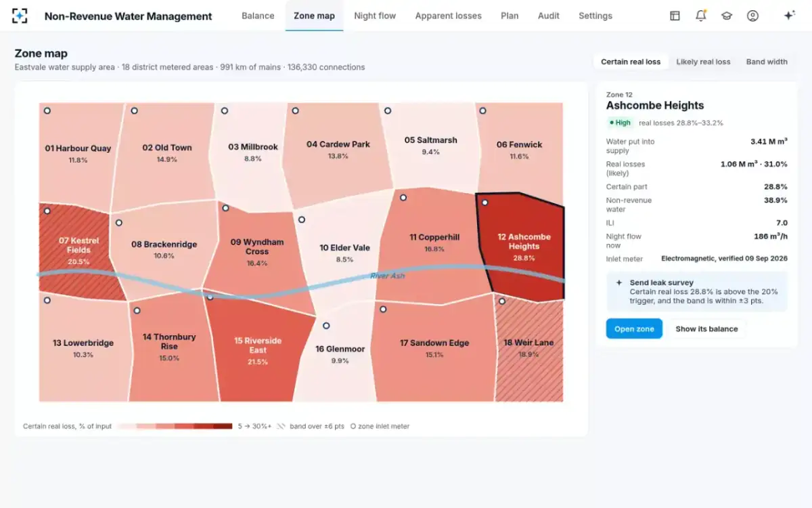
Task: Click the ILI value 7.0
Action: click(x=782, y=223)
